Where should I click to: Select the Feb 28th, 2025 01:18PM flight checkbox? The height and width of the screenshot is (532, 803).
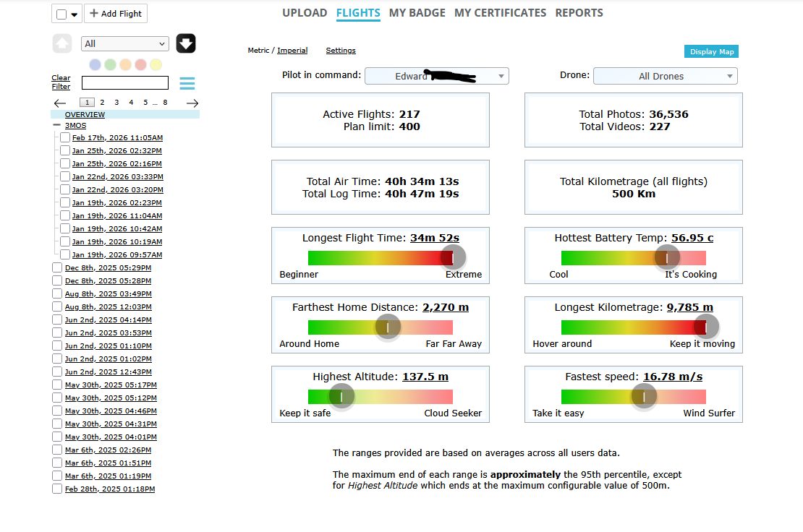coord(57,489)
